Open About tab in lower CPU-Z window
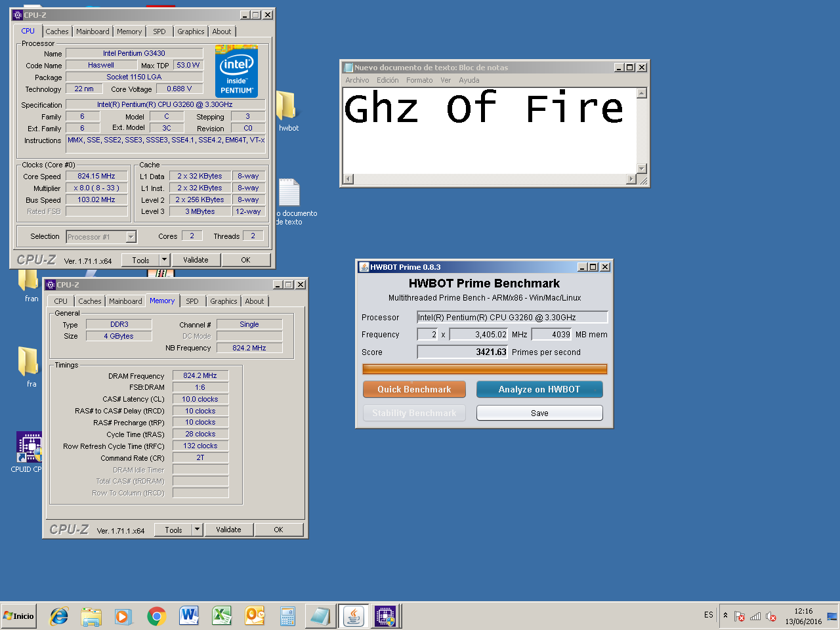Image resolution: width=840 pixels, height=630 pixels. 255,301
